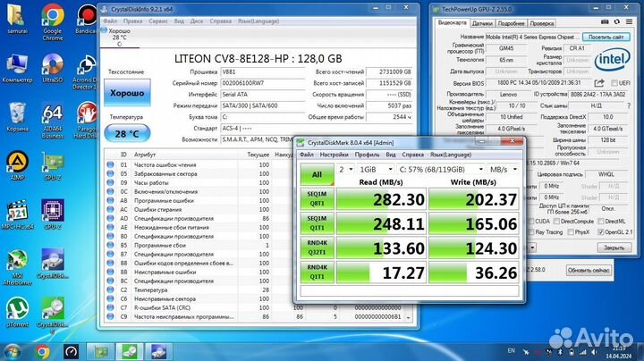Viewport: 644px width, 361px height.
Task: Open the MB/s unit dropdown
Action: pyautogui.click(x=503, y=170)
